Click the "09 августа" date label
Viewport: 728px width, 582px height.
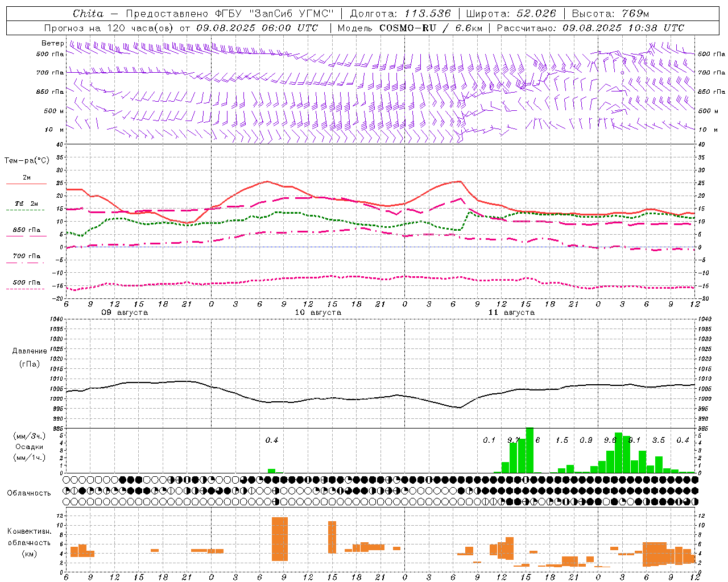[x=125, y=313]
